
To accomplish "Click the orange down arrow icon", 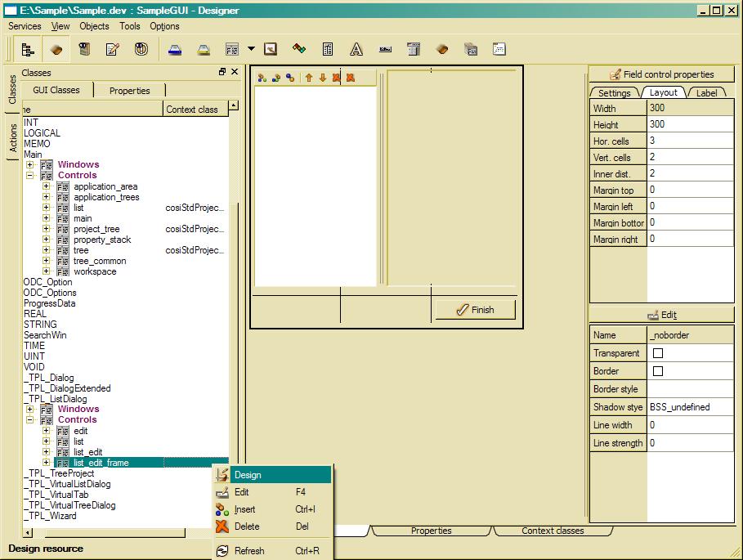I will pos(322,78).
